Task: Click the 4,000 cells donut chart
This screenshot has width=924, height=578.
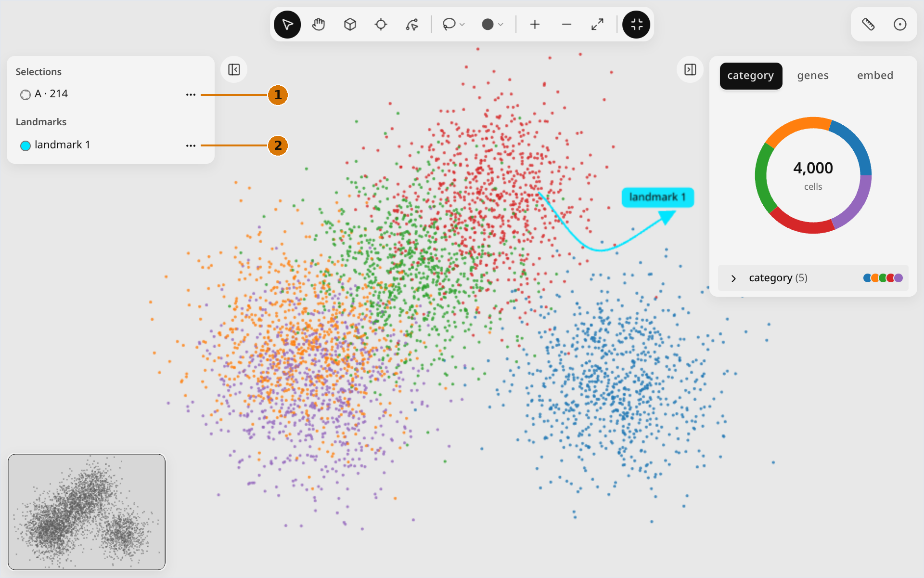Action: click(x=813, y=175)
